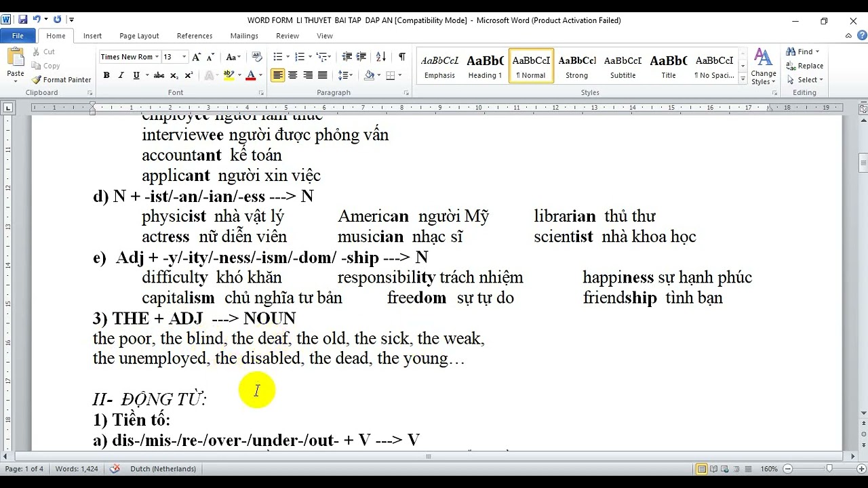Screen dimensions: 868x488
Task: Open the font size dropdown
Action: point(184,57)
